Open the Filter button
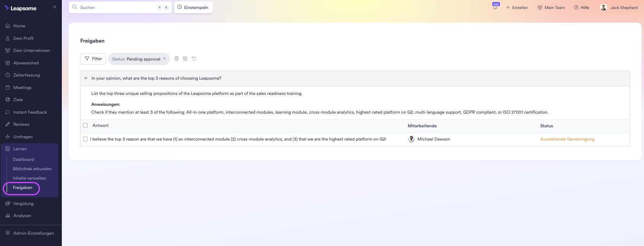Screen dimensions: 644x246 click(93, 59)
